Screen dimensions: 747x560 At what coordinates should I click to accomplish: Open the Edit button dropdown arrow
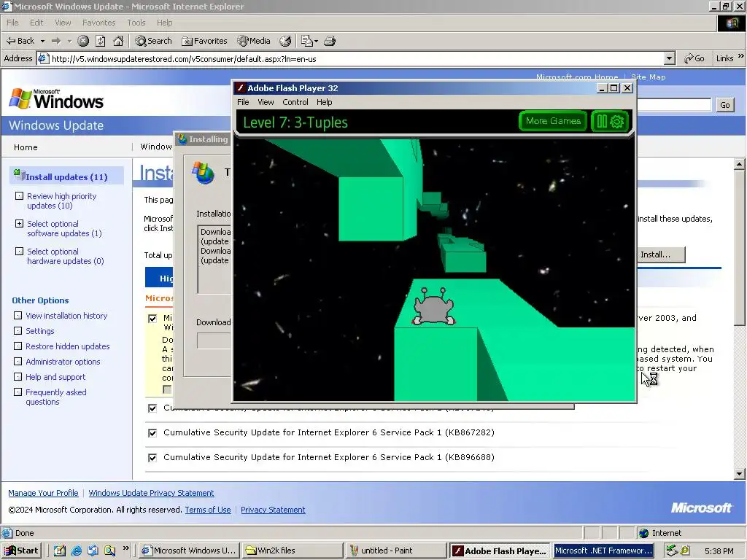(316, 41)
